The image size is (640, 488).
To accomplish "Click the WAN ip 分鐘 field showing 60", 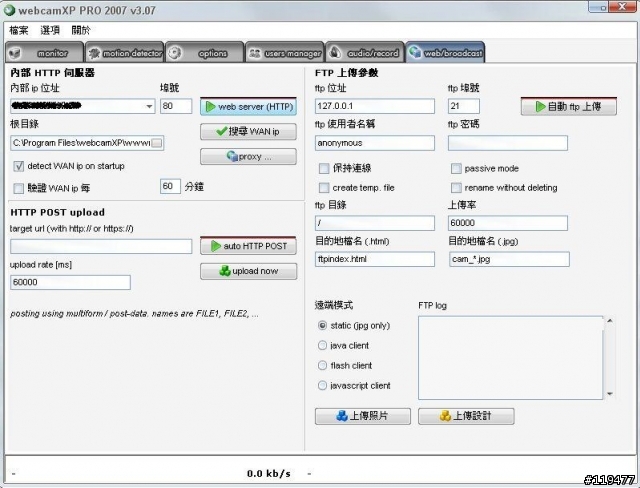I will tap(170, 186).
